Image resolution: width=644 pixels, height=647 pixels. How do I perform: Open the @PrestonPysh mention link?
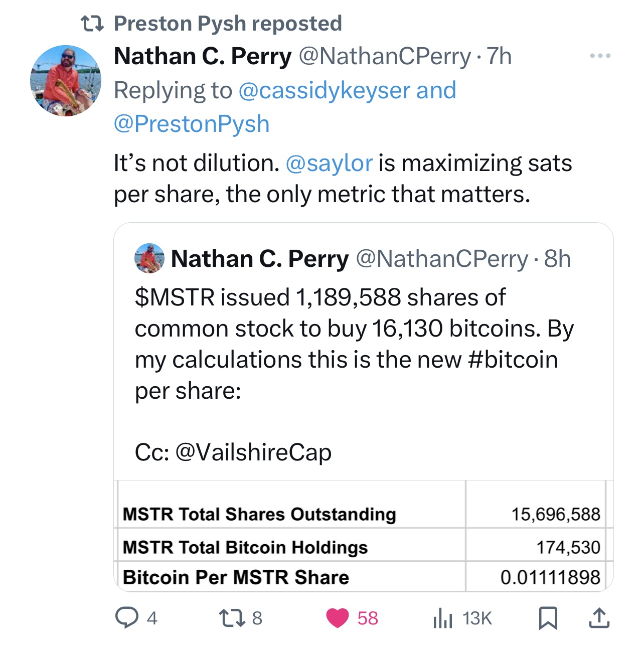coord(192,124)
